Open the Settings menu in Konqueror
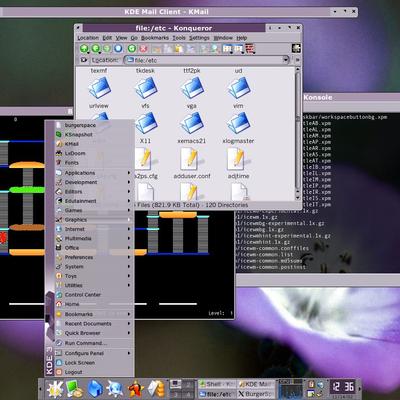This screenshot has width=400, height=400. tap(199, 38)
